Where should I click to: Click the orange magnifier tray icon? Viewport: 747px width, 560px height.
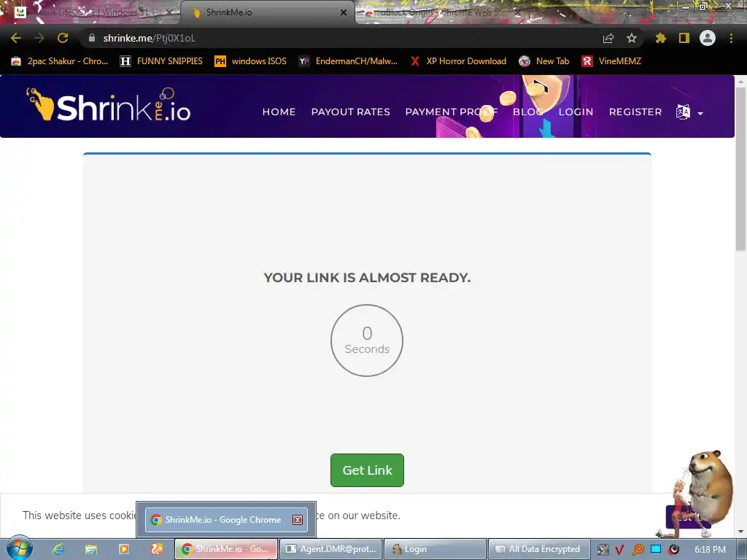[x=638, y=550]
